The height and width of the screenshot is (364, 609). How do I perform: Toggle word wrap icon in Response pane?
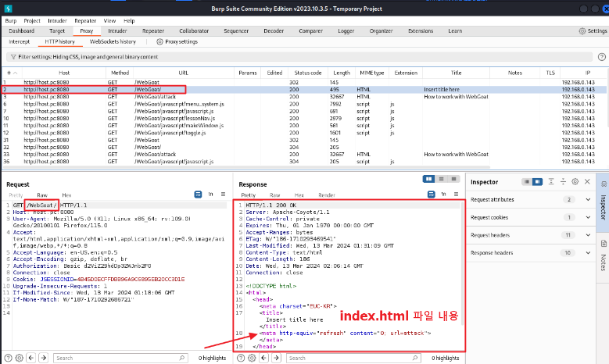tap(431, 194)
